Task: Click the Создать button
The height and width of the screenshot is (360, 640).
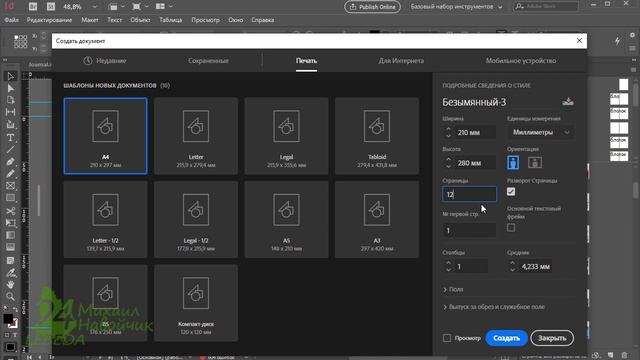Action: [506, 338]
